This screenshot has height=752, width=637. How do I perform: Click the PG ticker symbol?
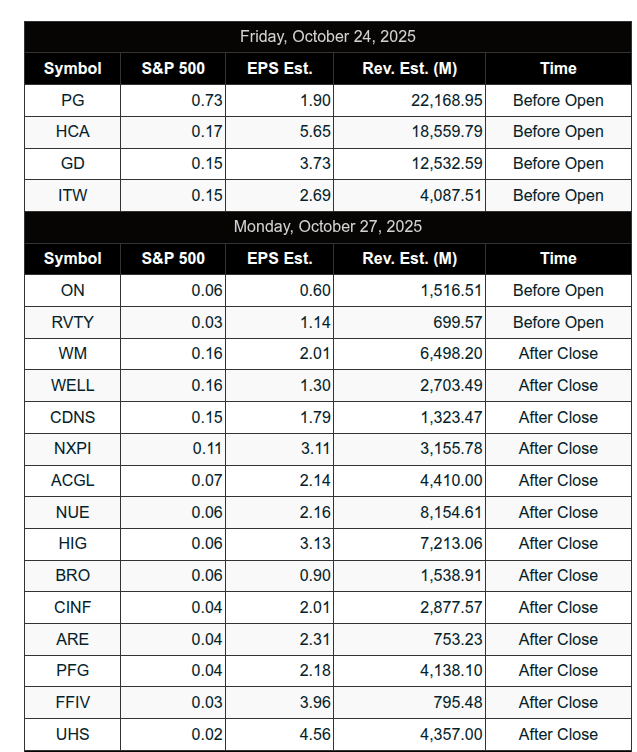click(x=73, y=100)
